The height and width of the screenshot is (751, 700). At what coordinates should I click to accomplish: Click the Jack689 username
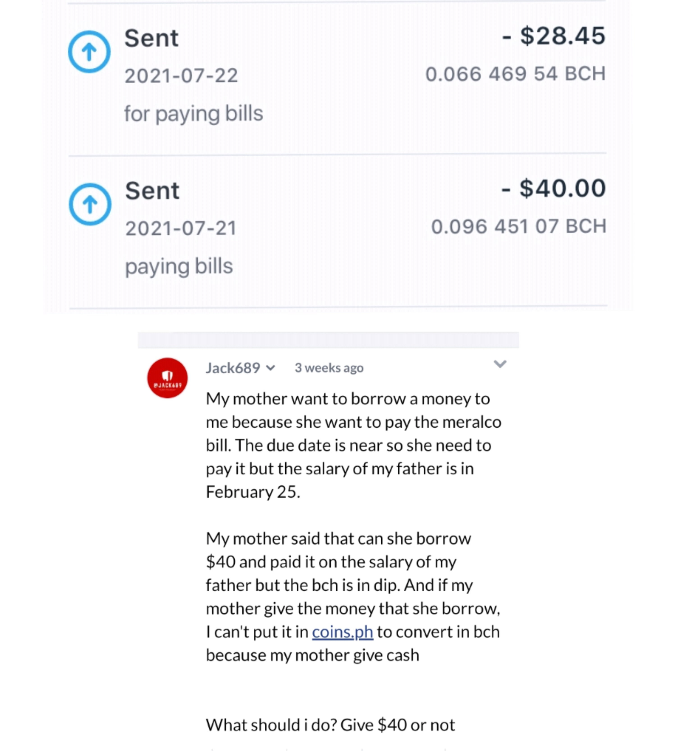233,368
